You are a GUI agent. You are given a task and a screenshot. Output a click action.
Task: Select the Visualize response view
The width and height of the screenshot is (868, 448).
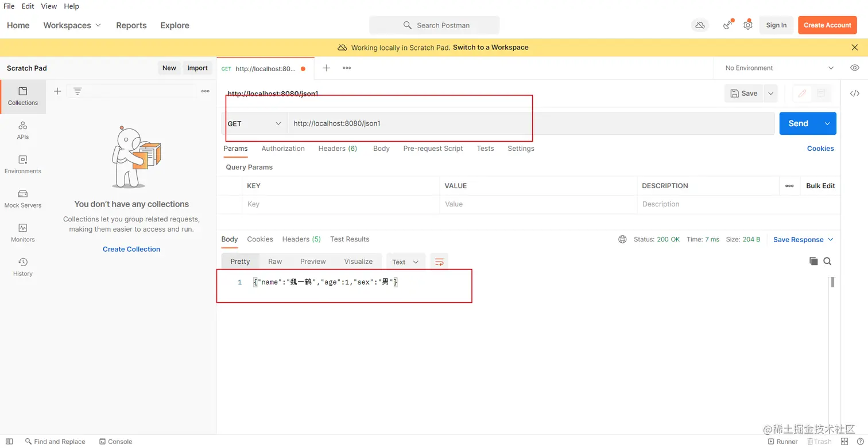click(x=358, y=262)
